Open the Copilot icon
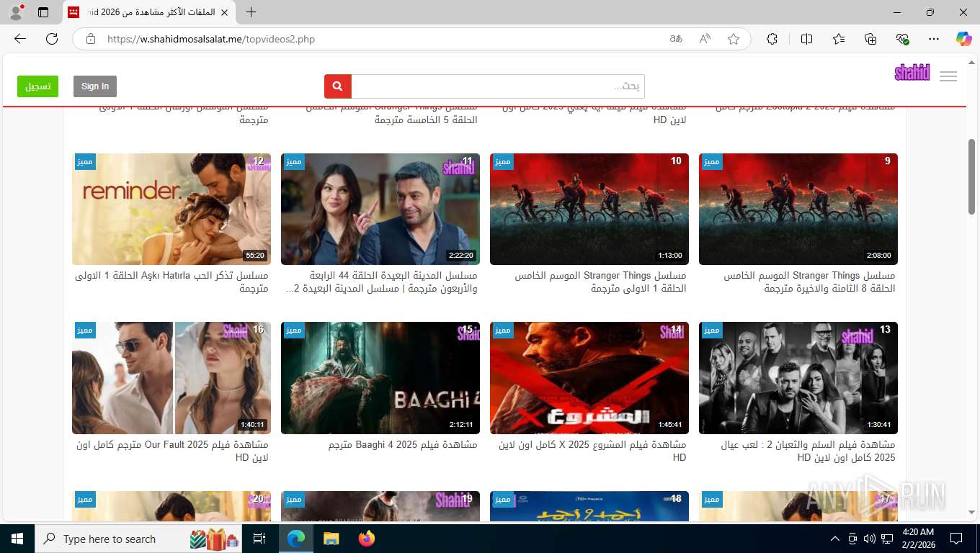 (963, 39)
